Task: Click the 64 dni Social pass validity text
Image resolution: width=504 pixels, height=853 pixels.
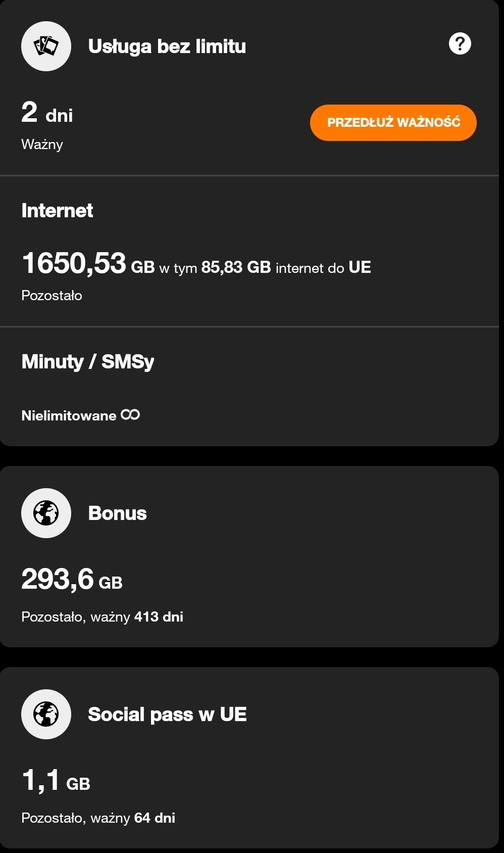Action: (x=155, y=818)
